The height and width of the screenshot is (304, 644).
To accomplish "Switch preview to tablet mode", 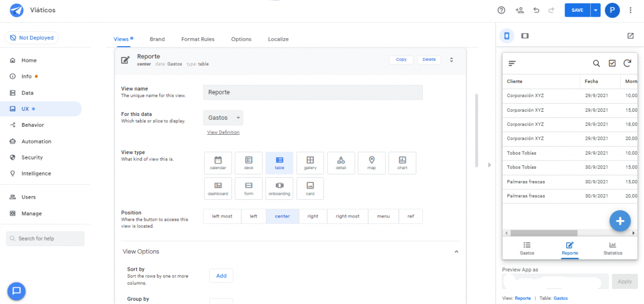I will pyautogui.click(x=525, y=36).
